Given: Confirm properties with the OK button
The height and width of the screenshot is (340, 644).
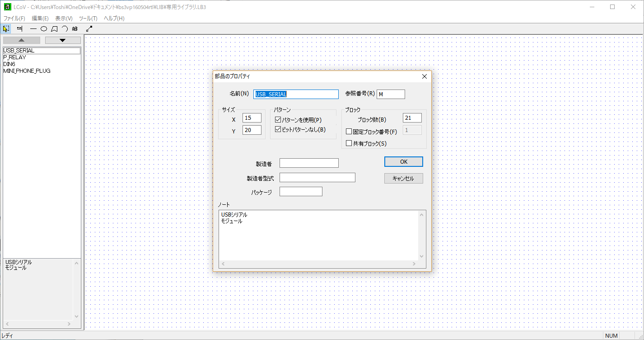Looking at the screenshot, I should 403,161.
